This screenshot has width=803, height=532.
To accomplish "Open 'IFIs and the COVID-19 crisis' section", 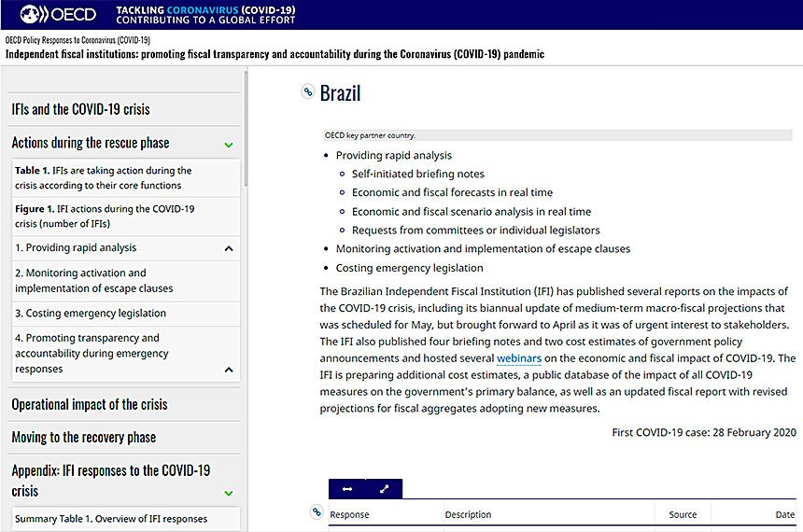I will coord(80,109).
